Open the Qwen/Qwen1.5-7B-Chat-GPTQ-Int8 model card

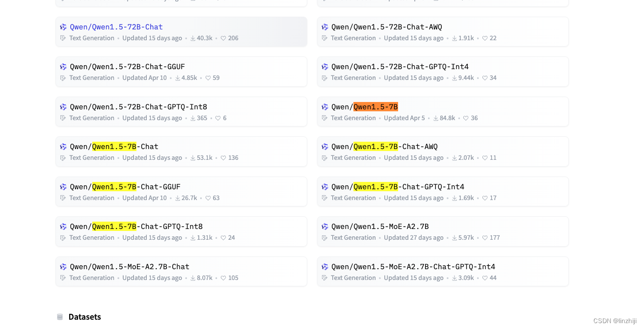181,231
